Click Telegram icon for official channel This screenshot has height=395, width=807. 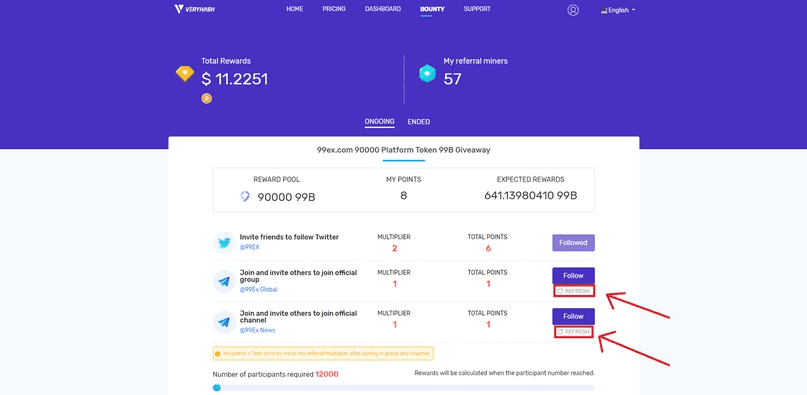coord(224,322)
